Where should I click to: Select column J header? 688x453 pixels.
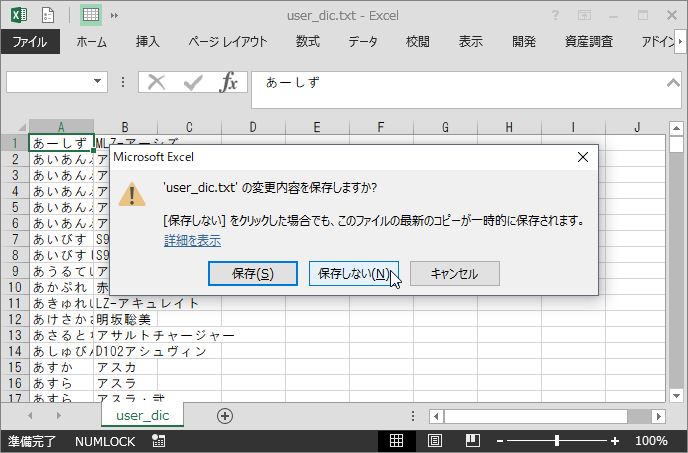tap(637, 127)
